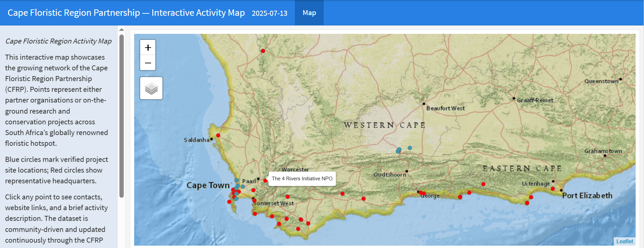
Task: Click the red marker near Saldanha
Action: click(x=218, y=135)
